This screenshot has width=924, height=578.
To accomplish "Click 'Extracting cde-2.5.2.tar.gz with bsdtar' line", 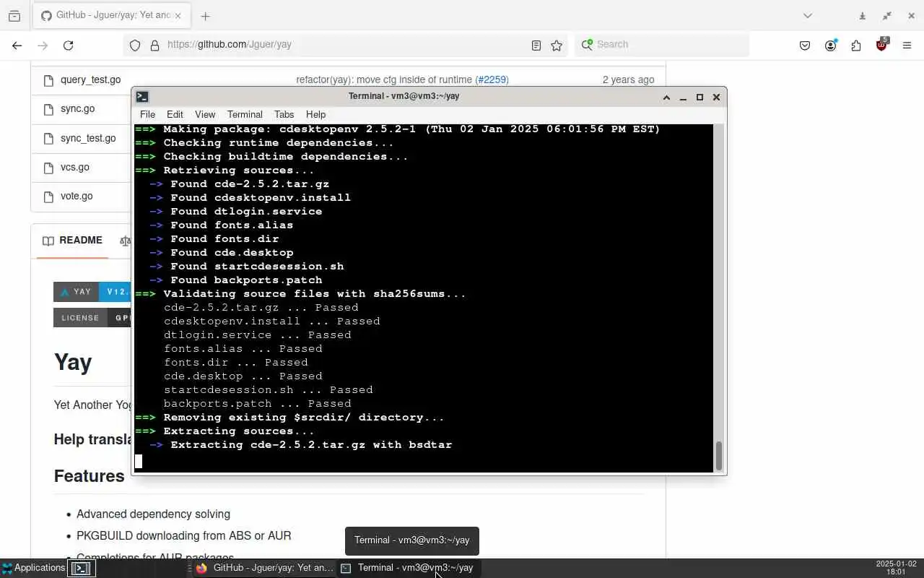I will coord(311,444).
